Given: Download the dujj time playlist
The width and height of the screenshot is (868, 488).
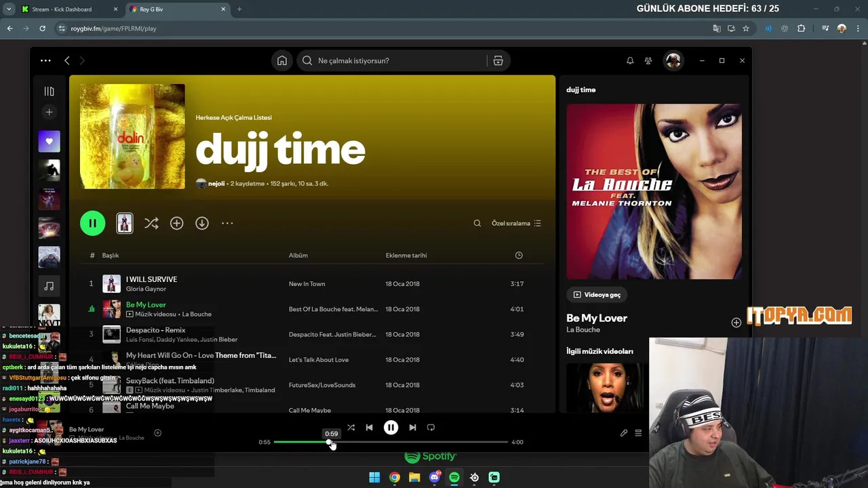Looking at the screenshot, I should (202, 223).
